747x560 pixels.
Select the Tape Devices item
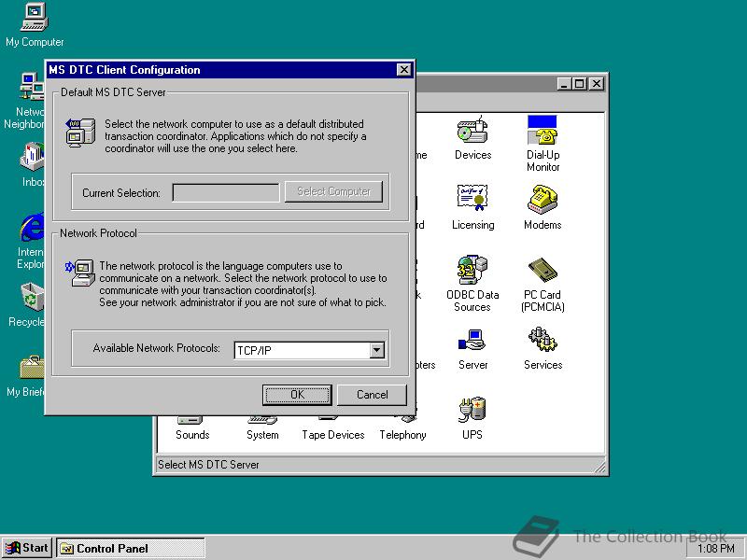pyautogui.click(x=333, y=429)
